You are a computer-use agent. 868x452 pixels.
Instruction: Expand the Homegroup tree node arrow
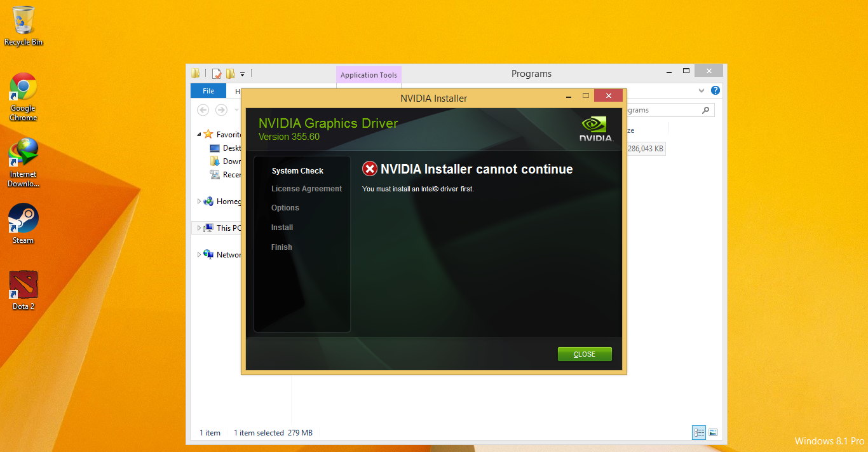(x=199, y=202)
